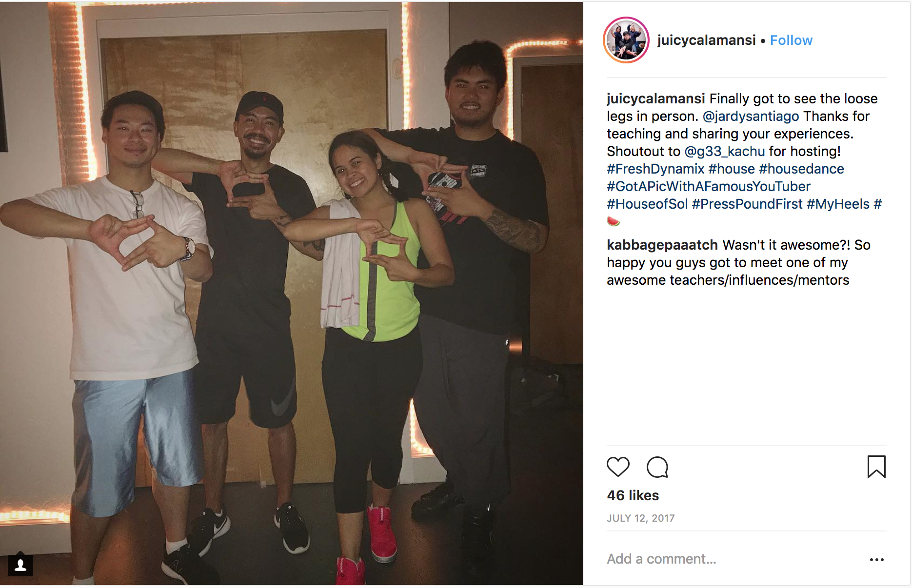The width and height of the screenshot is (912, 588).
Task: Open the three-dot more options menu
Action: [876, 559]
